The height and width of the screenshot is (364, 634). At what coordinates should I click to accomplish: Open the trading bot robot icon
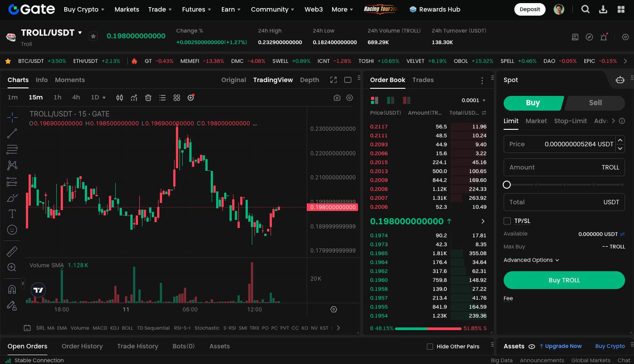tap(620, 80)
